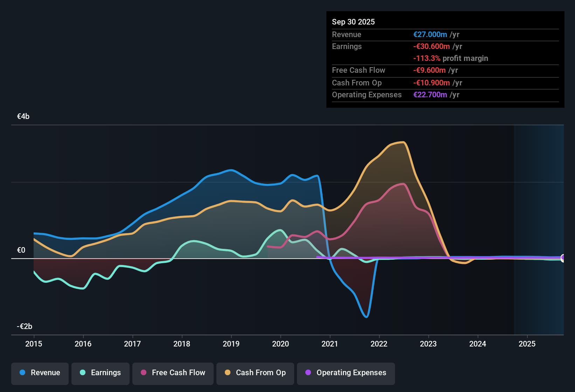Click the teal Earnings legend dot
The height and width of the screenshot is (392, 575).
[83, 373]
